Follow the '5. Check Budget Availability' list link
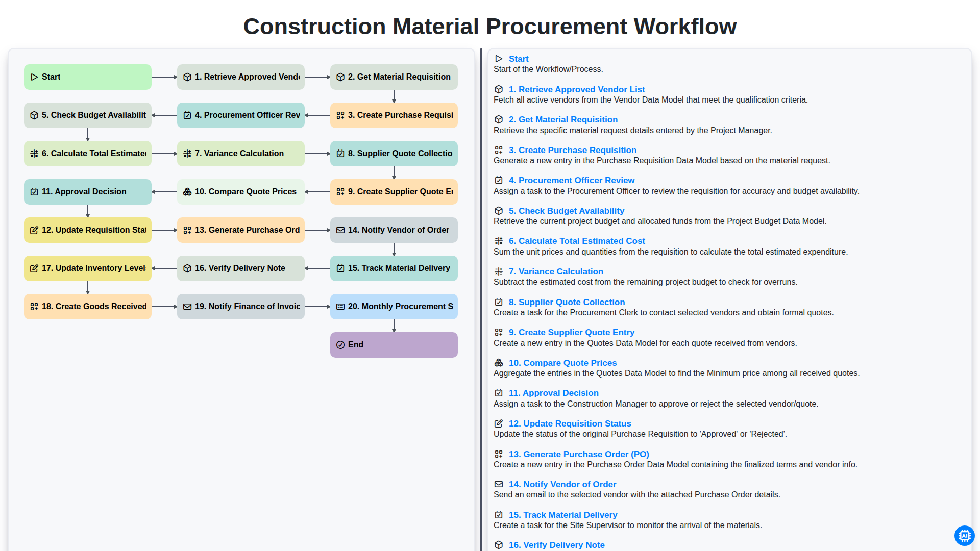 point(567,211)
